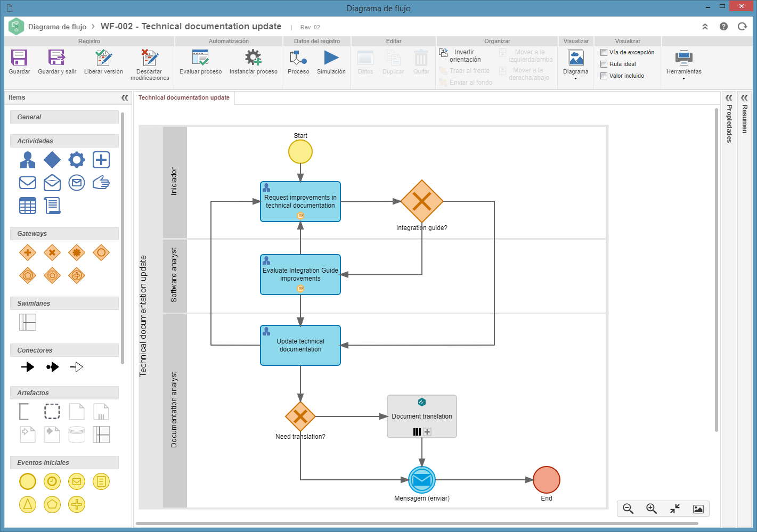Select the parallel gateway plus diamond icon
The image size is (757, 532).
coord(28,252)
